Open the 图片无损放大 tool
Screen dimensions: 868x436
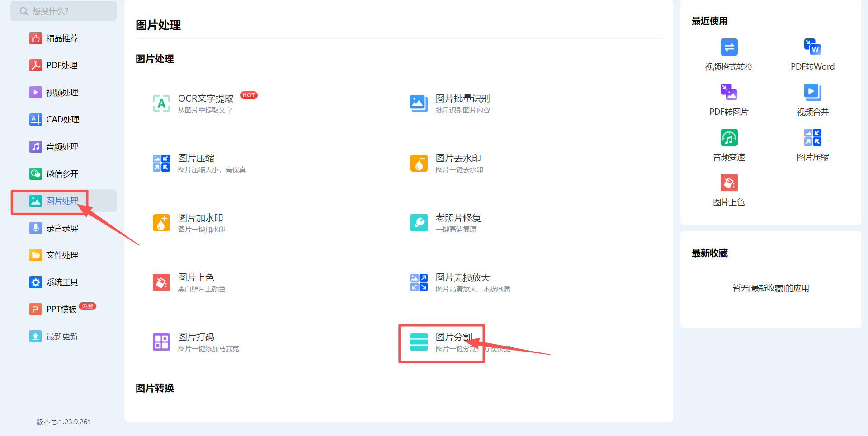[460, 282]
